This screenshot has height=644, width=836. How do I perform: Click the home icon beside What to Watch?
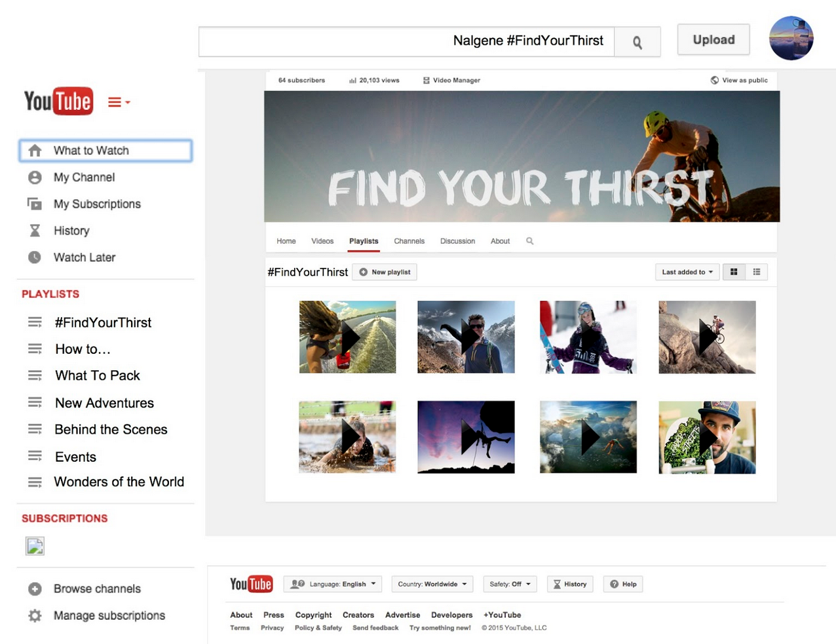pyautogui.click(x=35, y=151)
